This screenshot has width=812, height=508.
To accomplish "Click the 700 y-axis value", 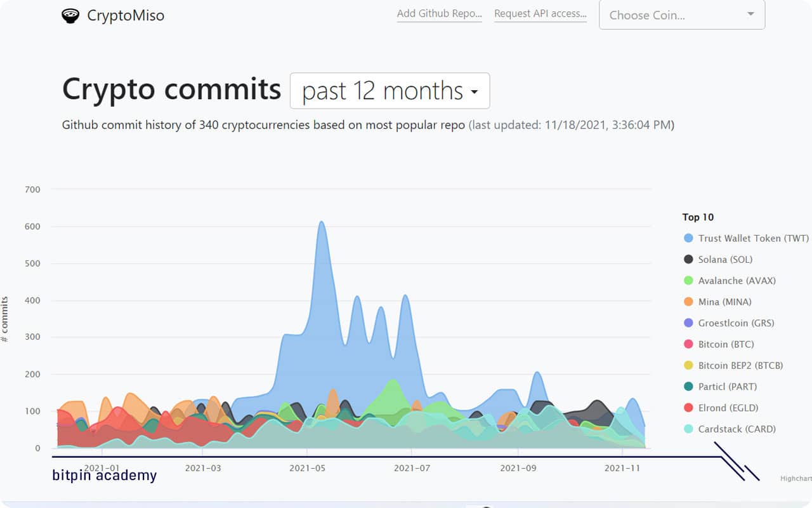I will click(x=32, y=189).
